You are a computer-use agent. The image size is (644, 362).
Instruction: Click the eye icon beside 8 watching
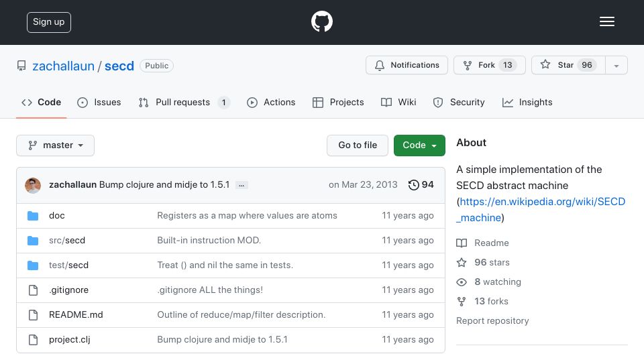[x=462, y=282]
